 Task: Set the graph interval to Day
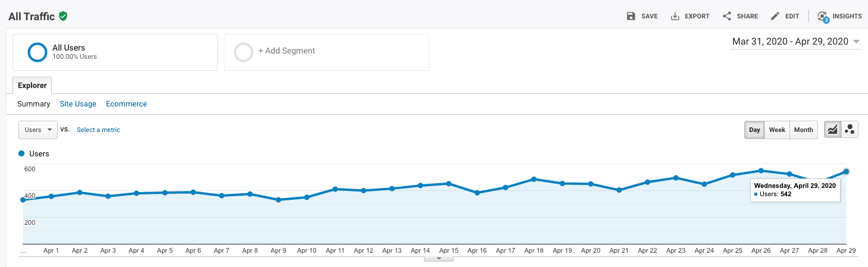click(x=755, y=130)
